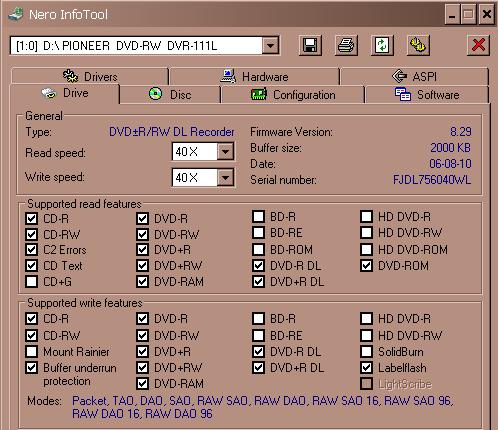Click the Refresh icon
498x430 pixels.
coord(382,45)
